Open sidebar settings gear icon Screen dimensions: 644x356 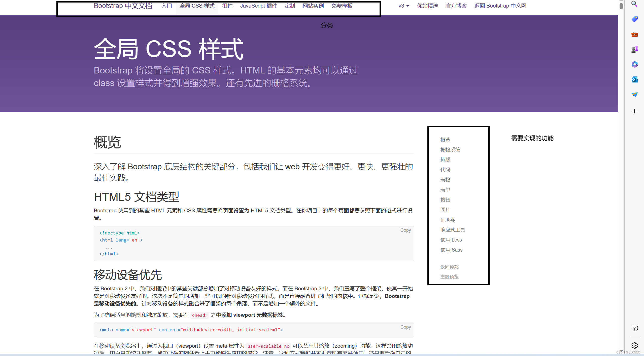coord(634,345)
